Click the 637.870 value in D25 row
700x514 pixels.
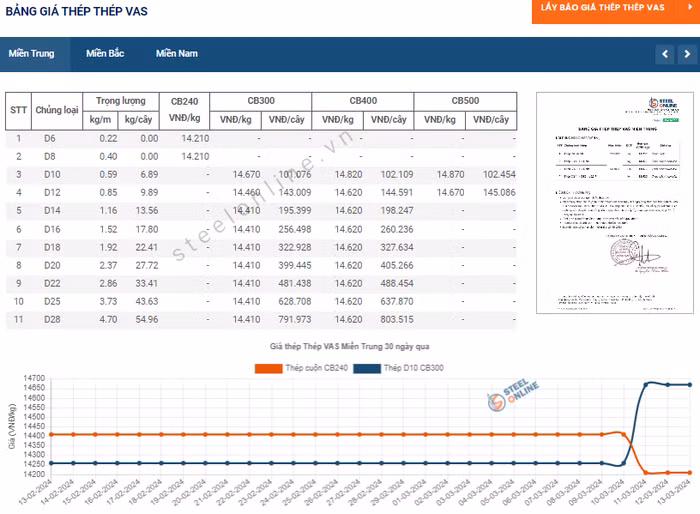click(397, 301)
